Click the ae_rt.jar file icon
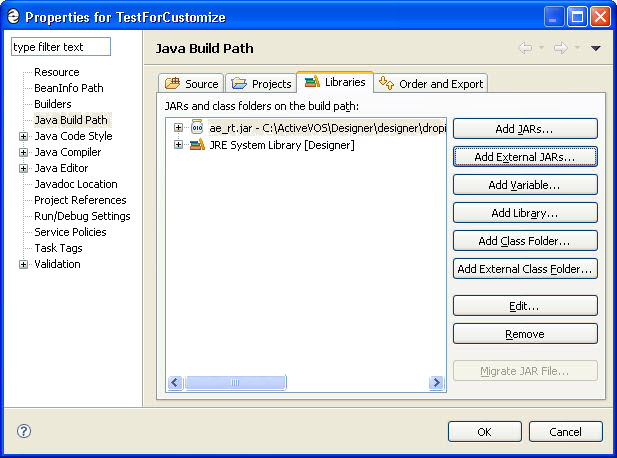This screenshot has height=458, width=617. pyautogui.click(x=197, y=127)
